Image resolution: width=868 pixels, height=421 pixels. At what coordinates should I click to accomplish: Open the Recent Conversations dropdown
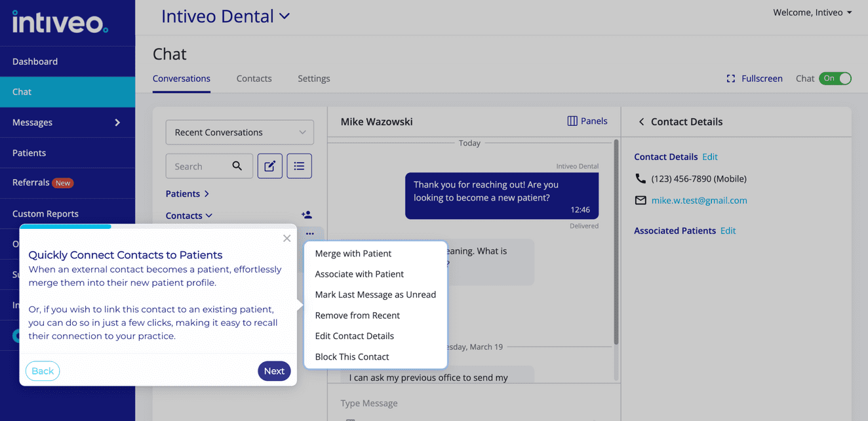[x=240, y=132]
